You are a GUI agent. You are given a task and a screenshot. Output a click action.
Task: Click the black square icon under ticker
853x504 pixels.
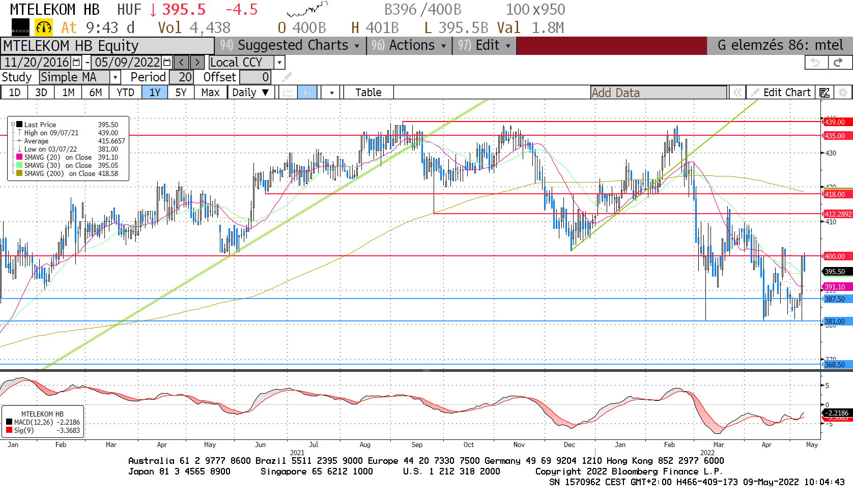tap(20, 27)
